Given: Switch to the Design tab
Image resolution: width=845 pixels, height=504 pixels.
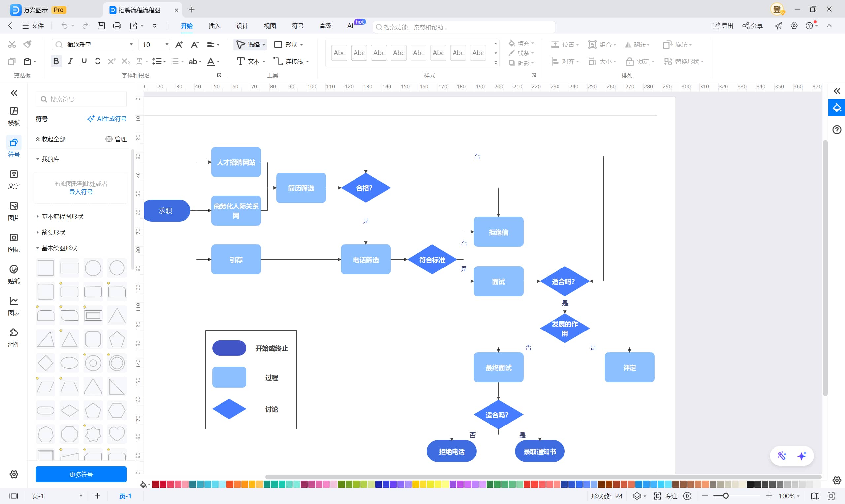Looking at the screenshot, I should click(242, 26).
